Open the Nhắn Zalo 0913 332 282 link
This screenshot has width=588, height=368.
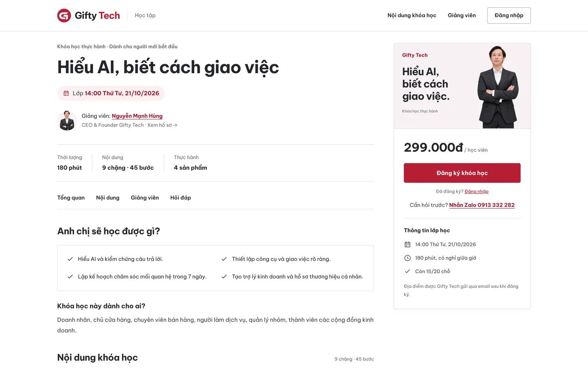482,205
